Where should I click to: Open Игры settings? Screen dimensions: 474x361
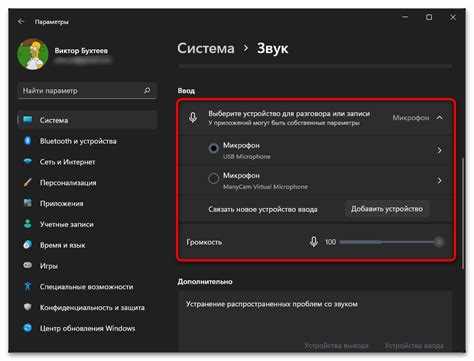[x=87, y=266]
